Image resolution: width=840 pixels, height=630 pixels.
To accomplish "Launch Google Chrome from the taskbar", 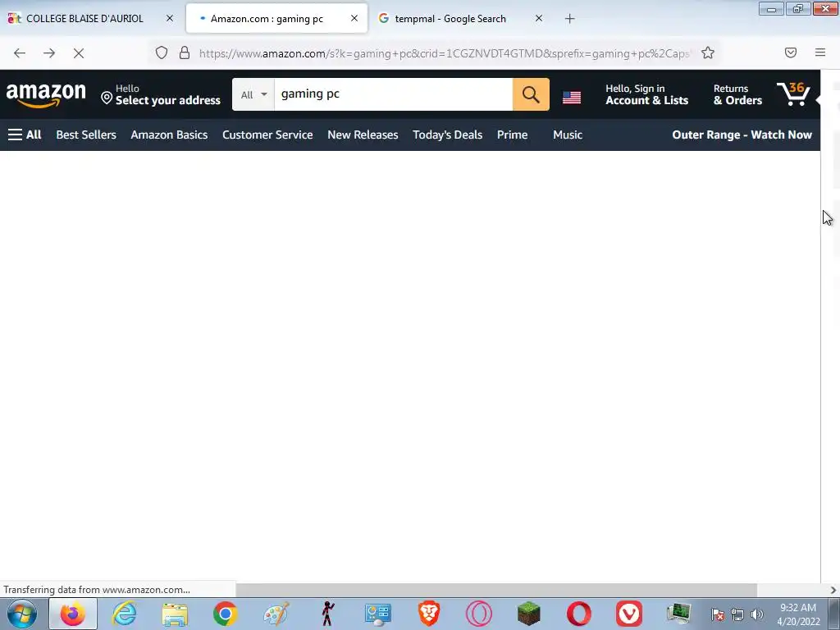I will [x=226, y=614].
